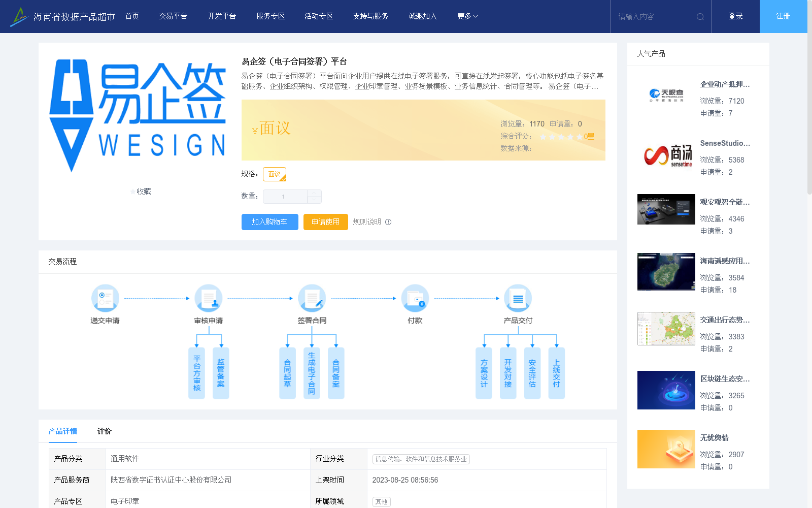Click the 登录 button

click(736, 16)
